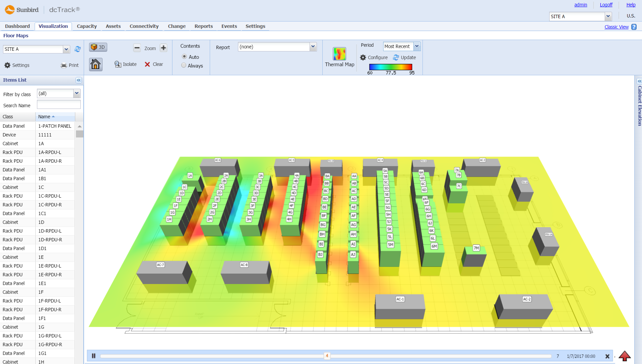Open the Report dropdown showing (none)
This screenshot has width=642, height=364.
pos(276,47)
